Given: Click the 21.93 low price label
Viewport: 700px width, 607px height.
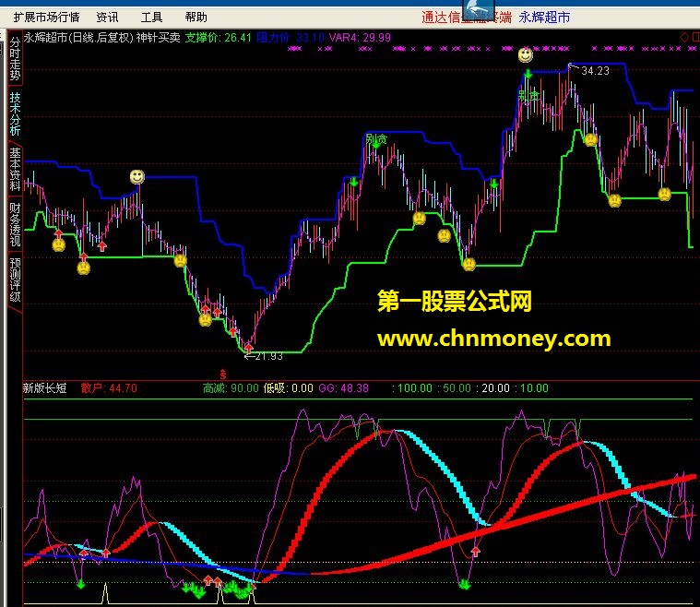Looking at the screenshot, I should (268, 356).
